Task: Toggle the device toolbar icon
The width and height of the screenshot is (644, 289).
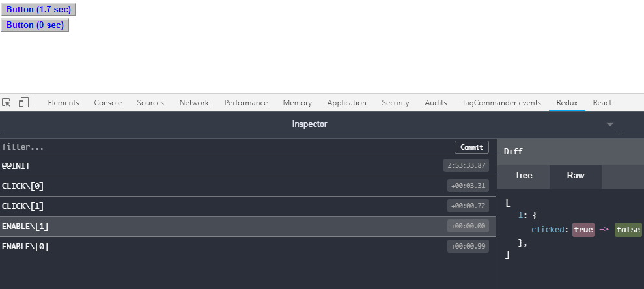Action: [x=23, y=103]
